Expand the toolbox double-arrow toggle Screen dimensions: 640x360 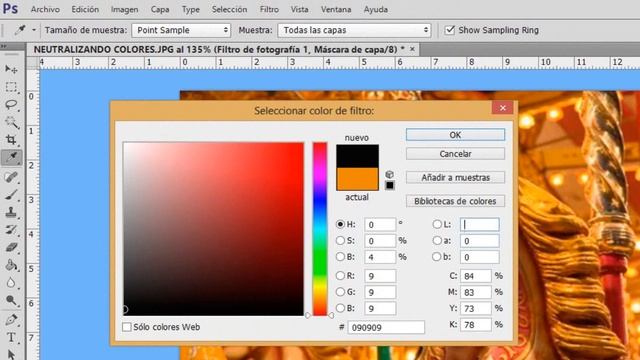click(x=4, y=46)
